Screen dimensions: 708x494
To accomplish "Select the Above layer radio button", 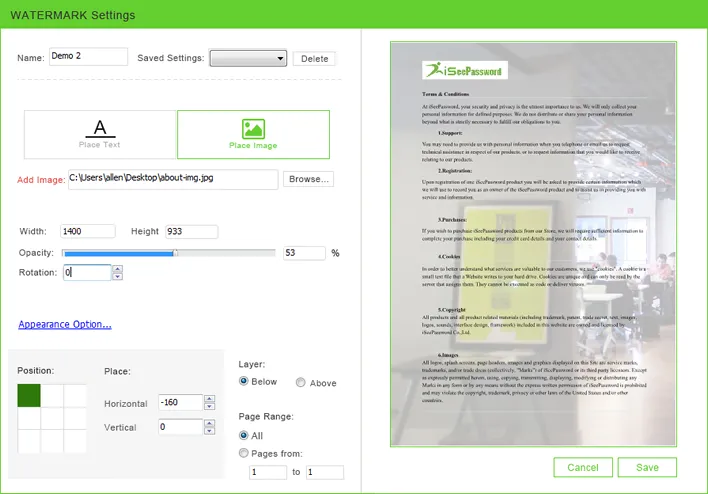I will pos(301,382).
